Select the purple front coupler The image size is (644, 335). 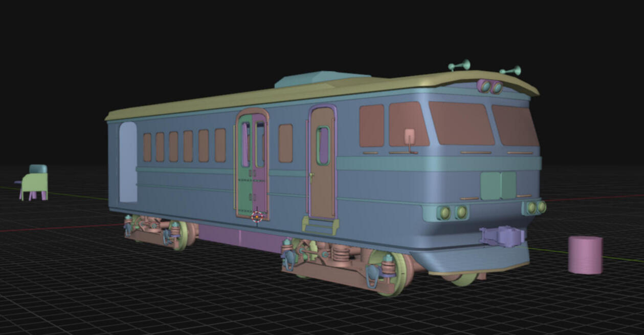tap(503, 237)
